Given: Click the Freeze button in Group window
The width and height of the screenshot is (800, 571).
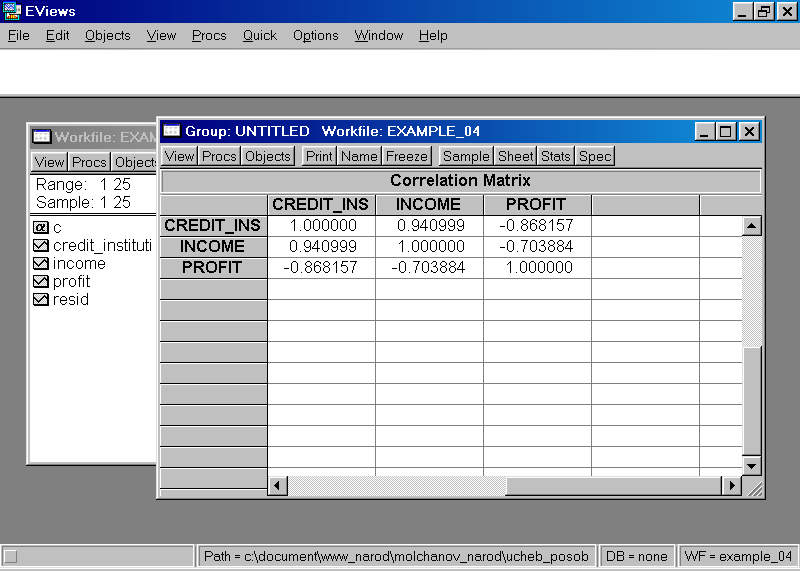Looking at the screenshot, I should coord(407,156).
